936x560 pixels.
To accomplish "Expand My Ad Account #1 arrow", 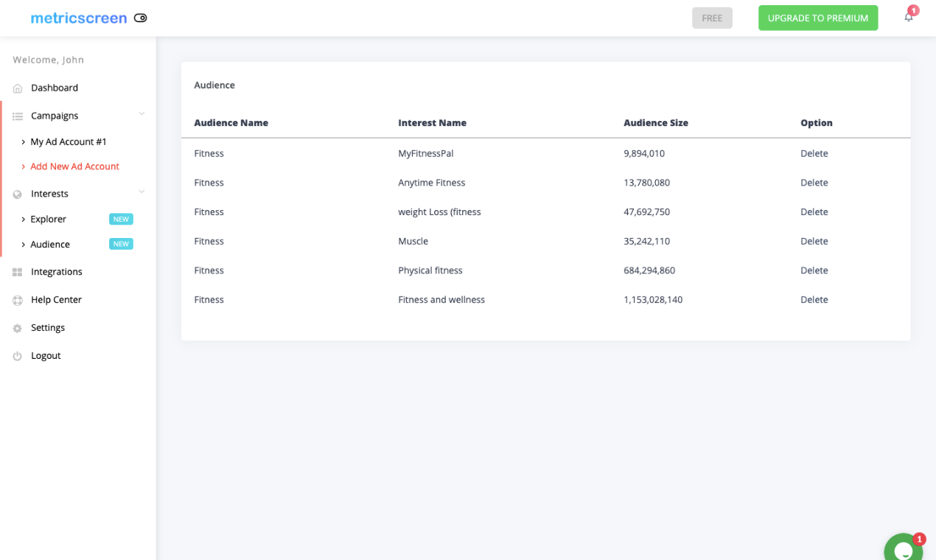I will [x=24, y=142].
